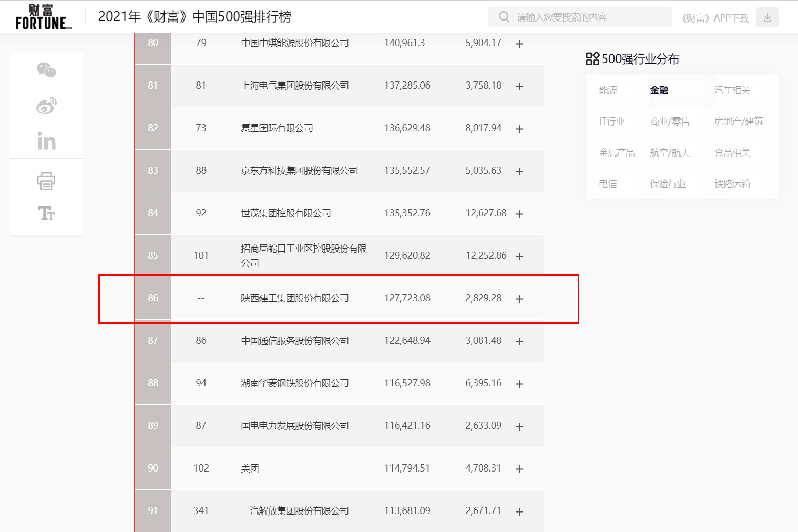Open 房地产/建筑 industry link
The width and height of the screenshot is (798, 532).
pyautogui.click(x=739, y=121)
